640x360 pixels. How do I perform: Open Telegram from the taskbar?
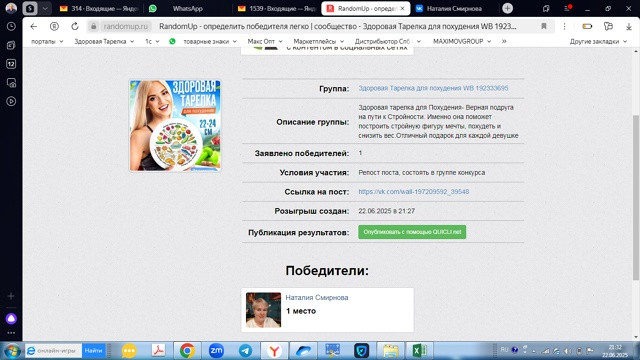[245, 351]
